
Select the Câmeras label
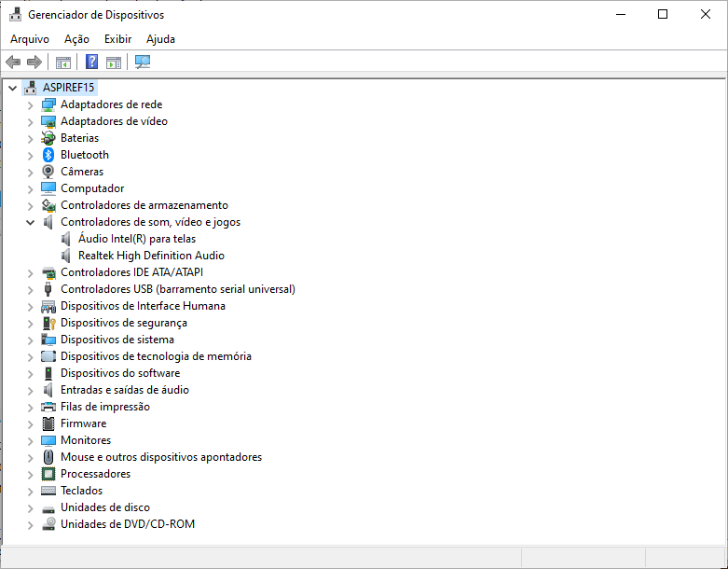[x=82, y=172]
